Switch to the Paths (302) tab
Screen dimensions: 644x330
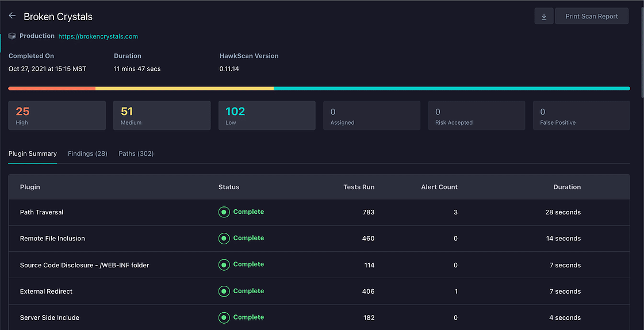[136, 154]
